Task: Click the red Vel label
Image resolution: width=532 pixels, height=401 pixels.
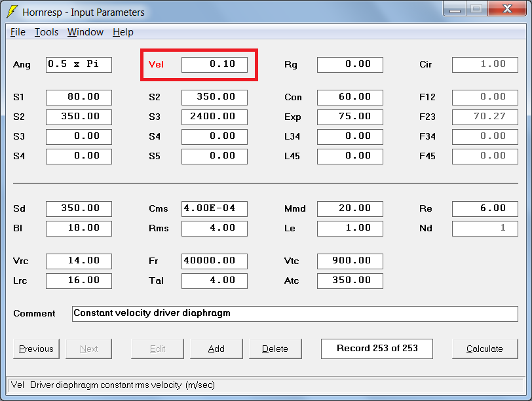Action: tap(156, 64)
